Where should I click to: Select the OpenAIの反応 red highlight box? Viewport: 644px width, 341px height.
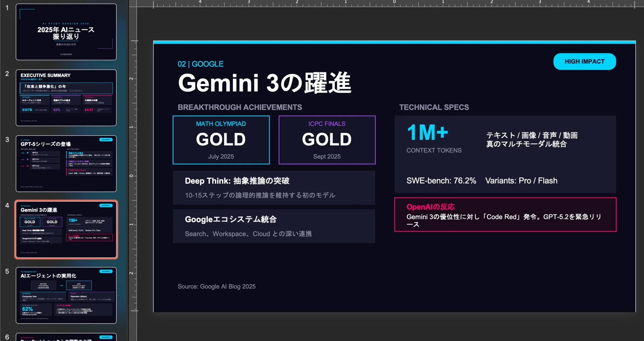click(x=505, y=215)
